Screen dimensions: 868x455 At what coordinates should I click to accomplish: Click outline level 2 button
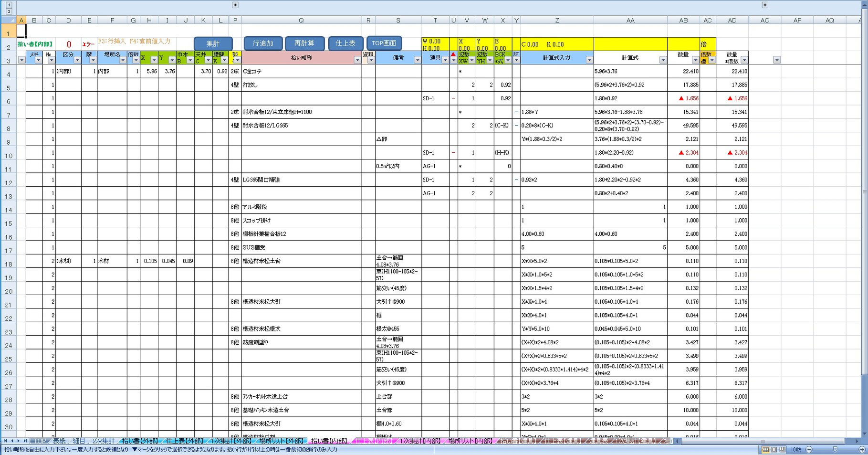pyautogui.click(x=9, y=11)
